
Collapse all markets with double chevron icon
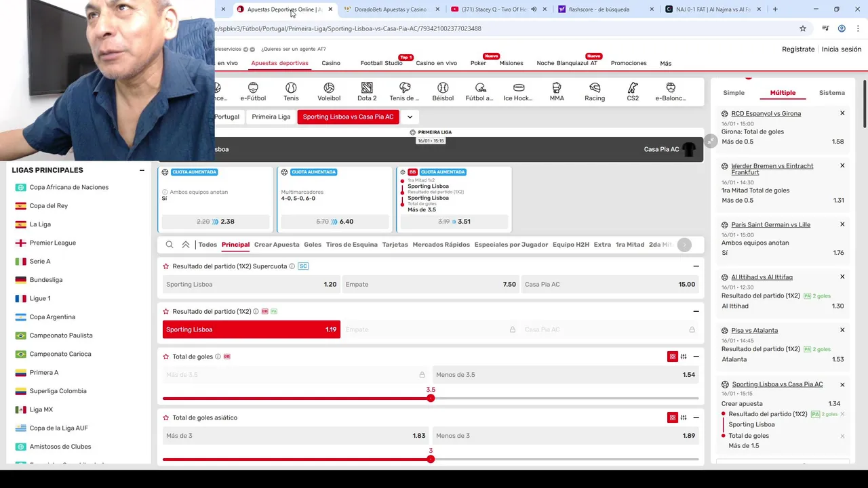pos(186,245)
